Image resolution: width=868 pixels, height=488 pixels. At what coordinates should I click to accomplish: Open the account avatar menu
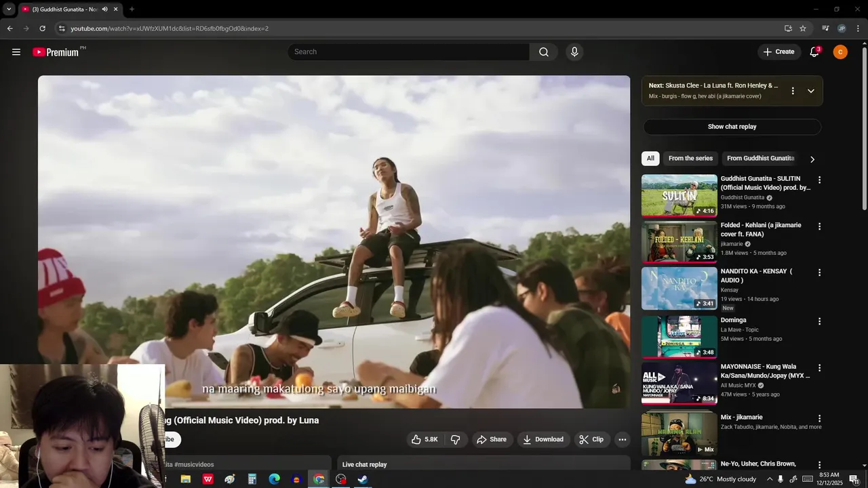[840, 52]
